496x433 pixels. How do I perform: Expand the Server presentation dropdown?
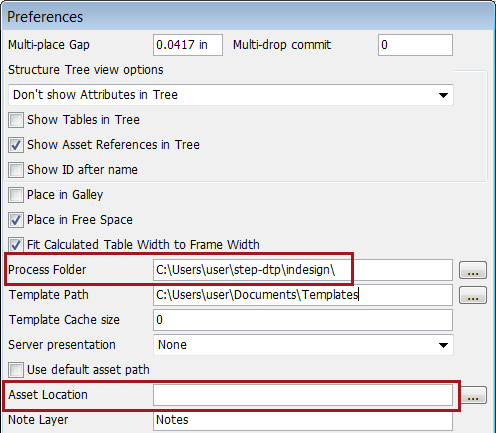(303, 345)
